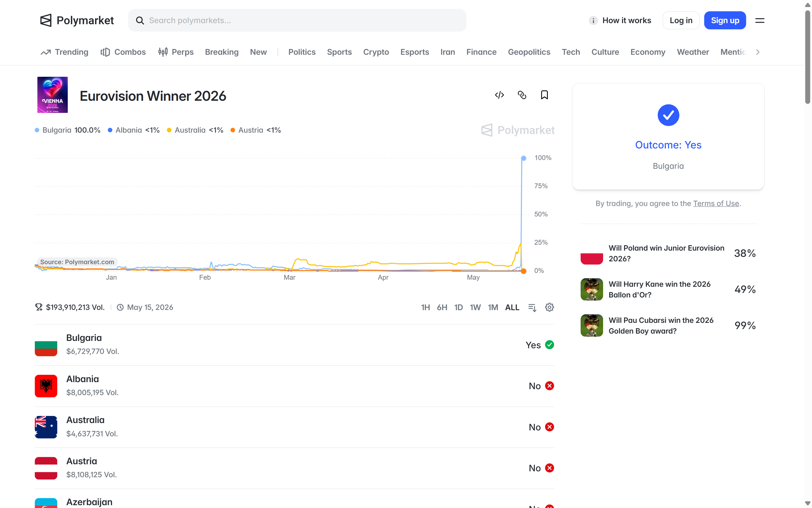Click the trophy volume icon

39,307
